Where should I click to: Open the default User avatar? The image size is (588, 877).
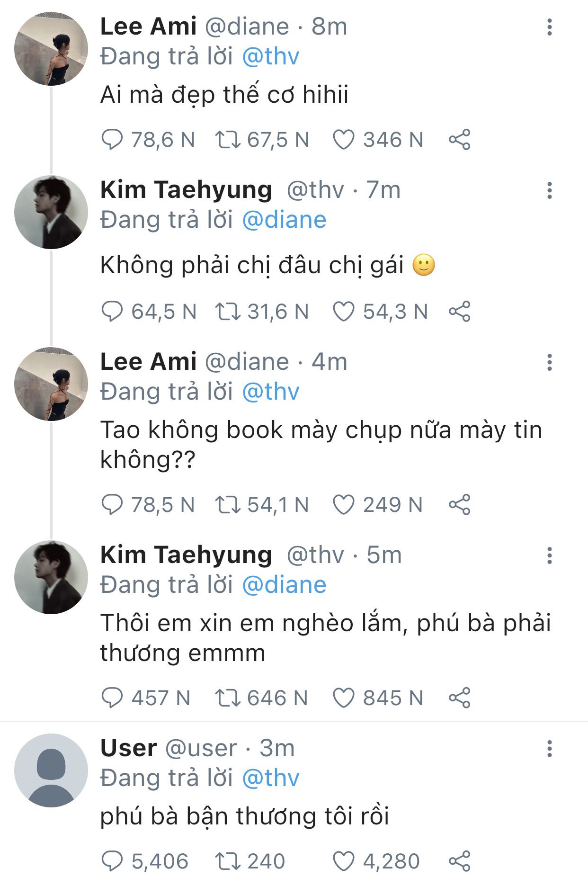[x=51, y=770]
